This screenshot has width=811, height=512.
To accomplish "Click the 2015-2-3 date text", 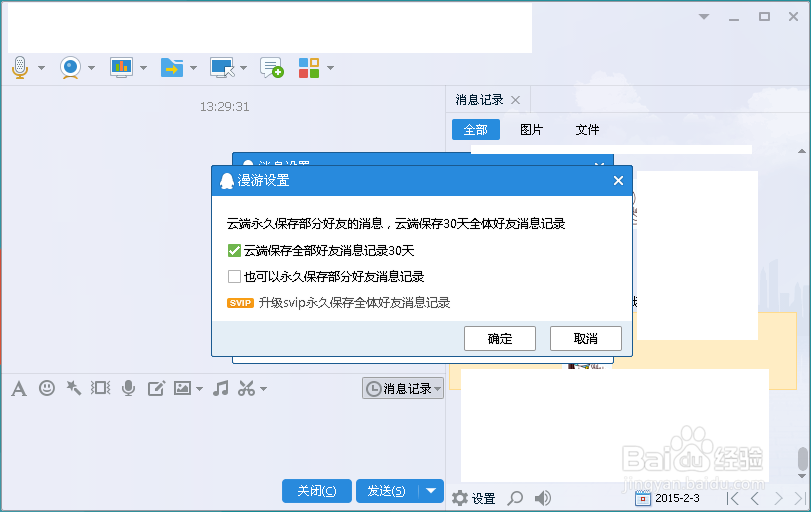I will click(677, 499).
